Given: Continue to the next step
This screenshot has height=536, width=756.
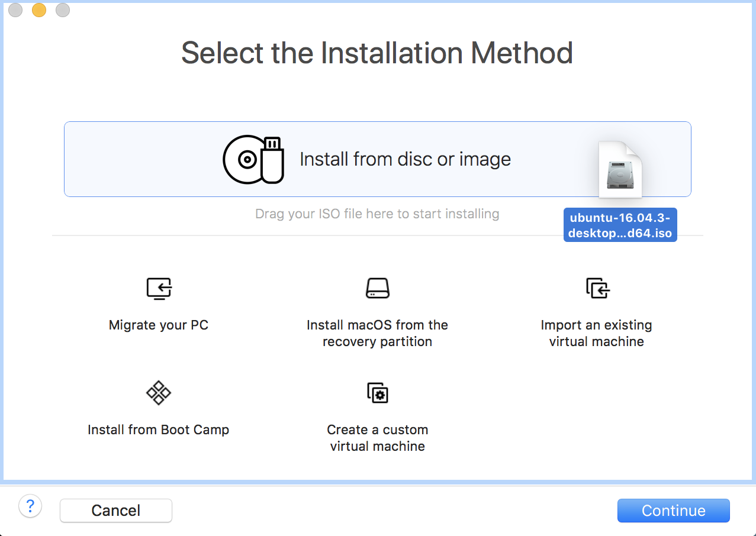Looking at the screenshot, I should pos(674,511).
